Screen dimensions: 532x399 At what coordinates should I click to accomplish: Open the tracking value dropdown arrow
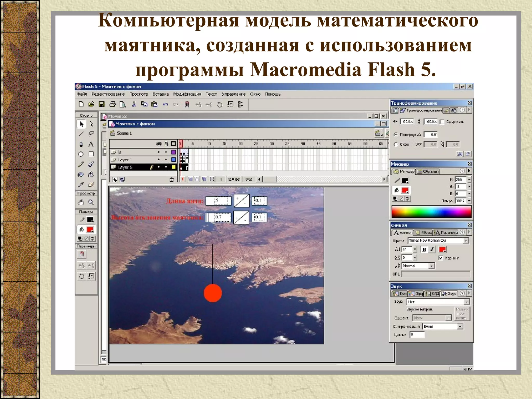415,258
